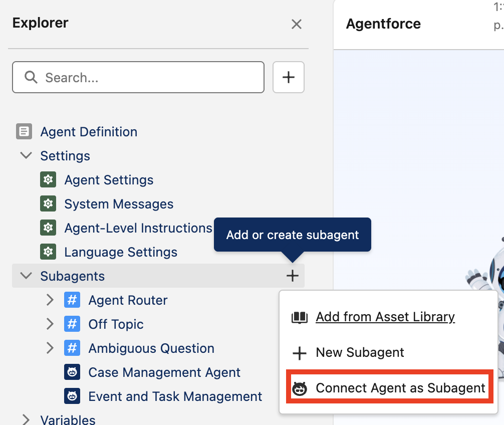Click the agent icon beside Event and Task Management
Image resolution: width=504 pixels, height=425 pixels.
coord(72,396)
